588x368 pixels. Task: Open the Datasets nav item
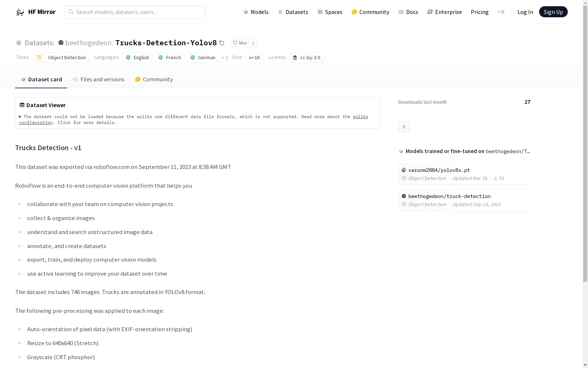coord(293,12)
